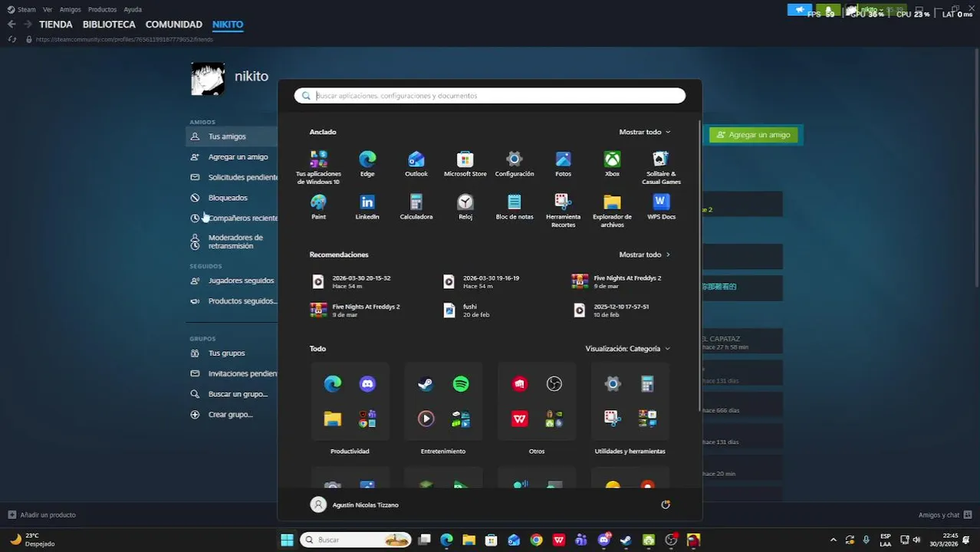Open recommended file 2026-03-30 20-15-32
This screenshot has height=552, width=980.
351,282
